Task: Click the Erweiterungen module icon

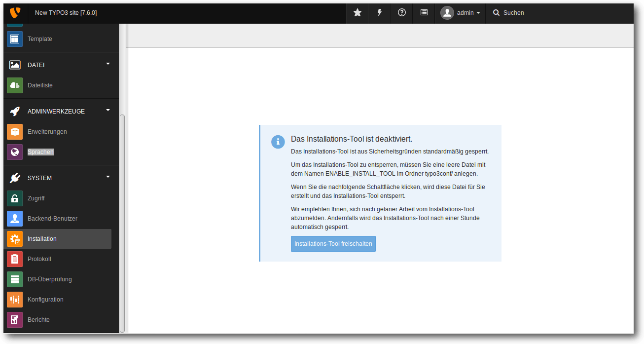Action: (15, 132)
